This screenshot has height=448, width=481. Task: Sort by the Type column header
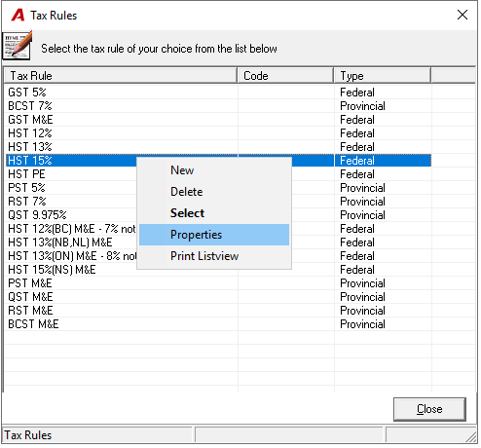point(383,76)
